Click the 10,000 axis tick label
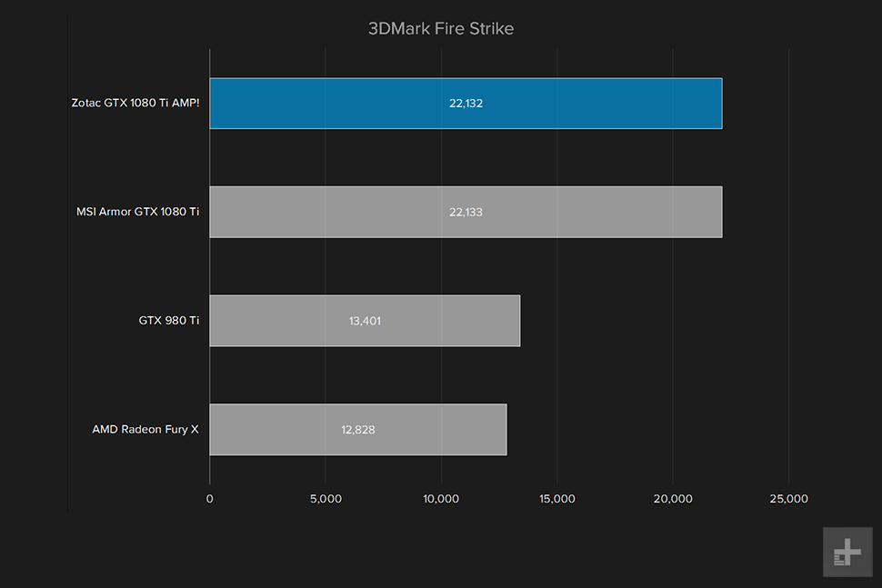Viewport: 882px width, 588px height. click(x=441, y=499)
